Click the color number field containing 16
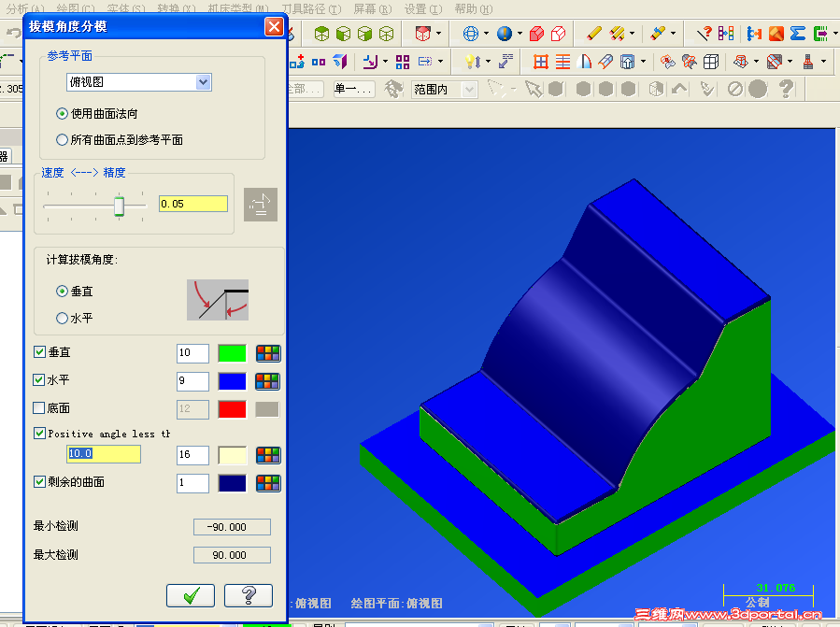 click(x=192, y=455)
